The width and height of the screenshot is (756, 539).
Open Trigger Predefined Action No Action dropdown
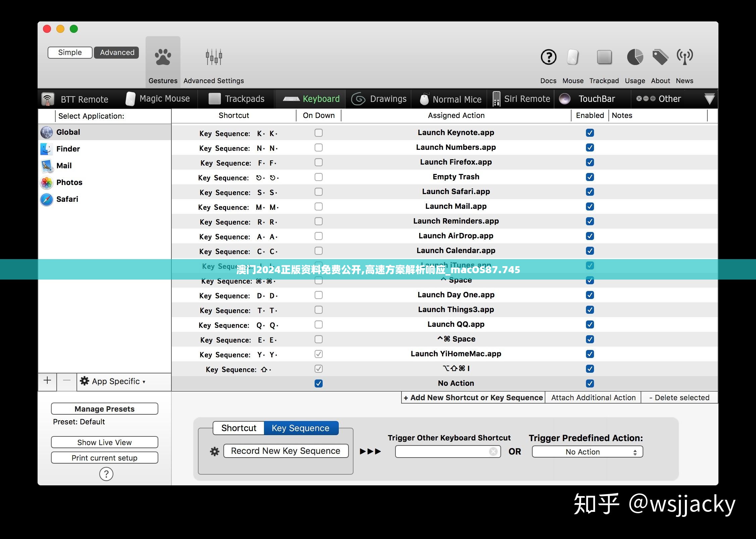pos(587,452)
